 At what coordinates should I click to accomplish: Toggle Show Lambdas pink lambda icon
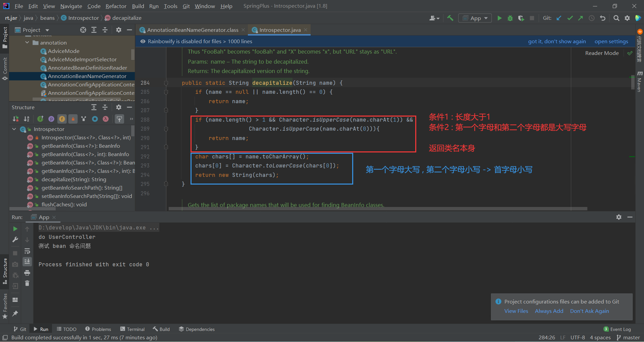[x=106, y=119]
